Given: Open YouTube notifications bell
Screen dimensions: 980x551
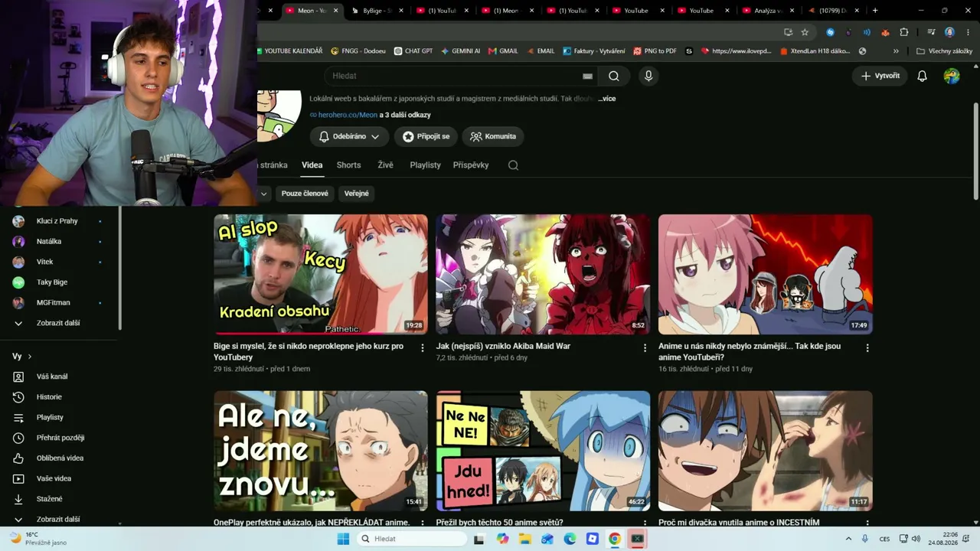Looking at the screenshot, I should pos(923,76).
